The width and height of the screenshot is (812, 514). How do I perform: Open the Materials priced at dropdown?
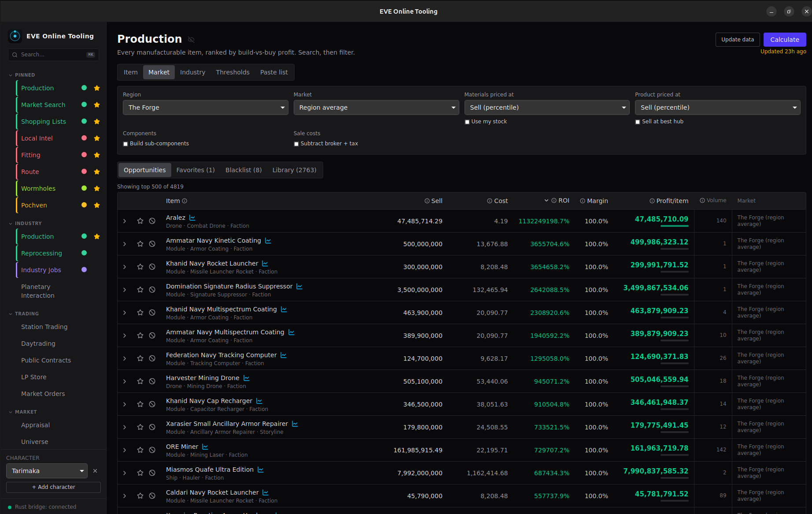(547, 107)
